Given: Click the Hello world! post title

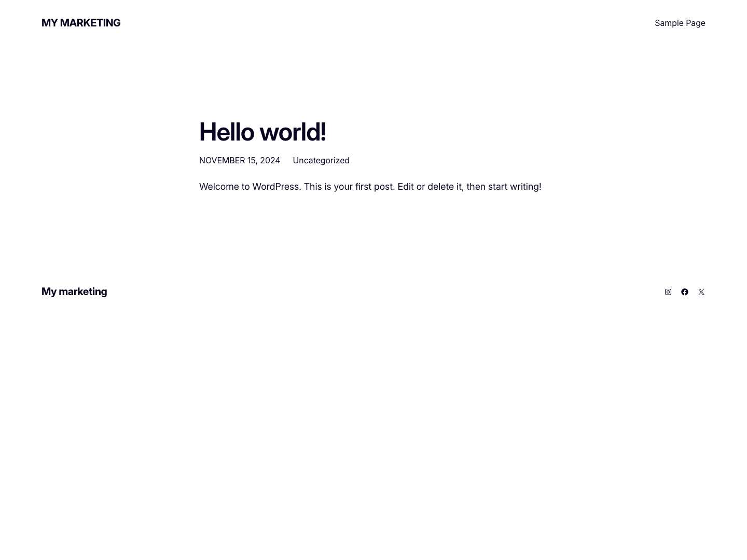Looking at the screenshot, I should click(262, 132).
